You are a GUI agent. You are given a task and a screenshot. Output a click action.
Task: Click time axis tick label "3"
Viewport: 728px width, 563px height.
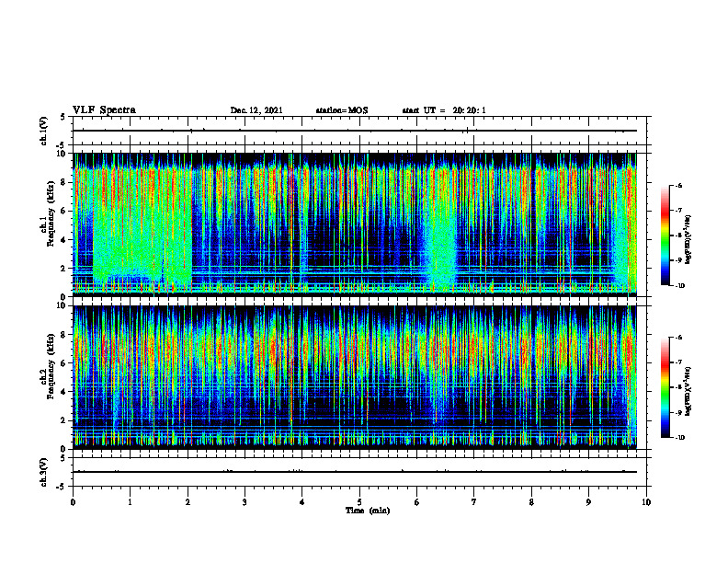245,502
